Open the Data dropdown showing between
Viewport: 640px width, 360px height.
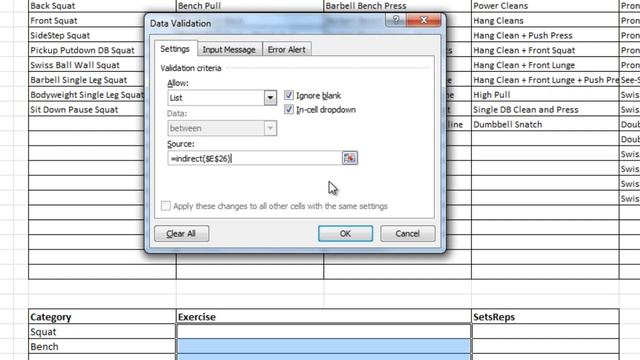pyautogui.click(x=270, y=128)
